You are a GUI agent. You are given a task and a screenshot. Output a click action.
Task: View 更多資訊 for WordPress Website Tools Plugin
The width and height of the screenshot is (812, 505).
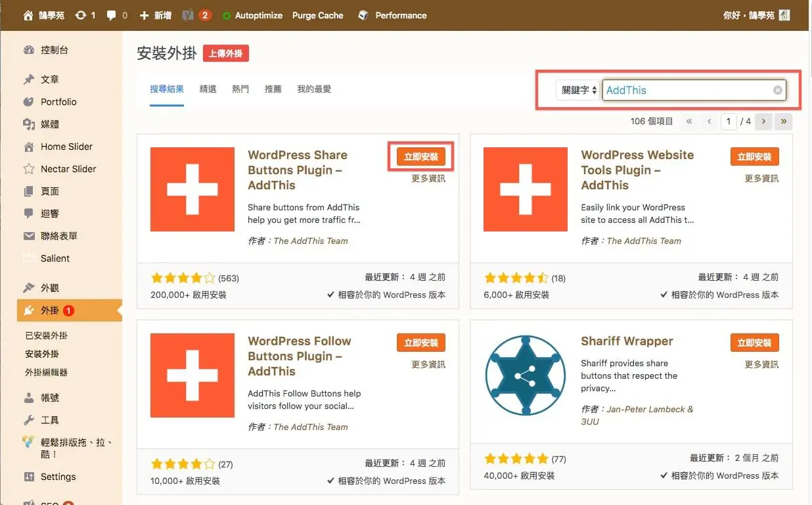tap(761, 178)
